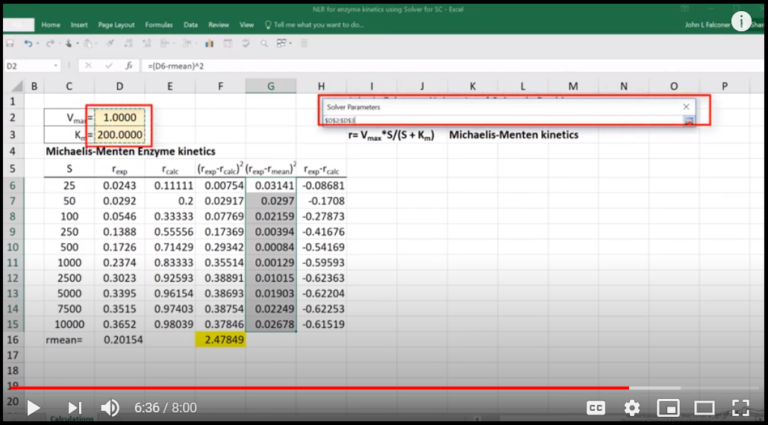Image resolution: width=768 pixels, height=425 pixels.
Task: Click the Solver cell range input field
Action: [x=500, y=120]
